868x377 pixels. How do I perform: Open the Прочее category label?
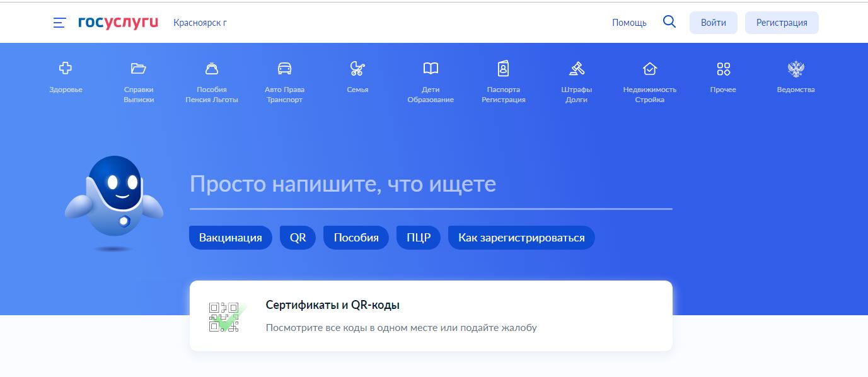[723, 90]
